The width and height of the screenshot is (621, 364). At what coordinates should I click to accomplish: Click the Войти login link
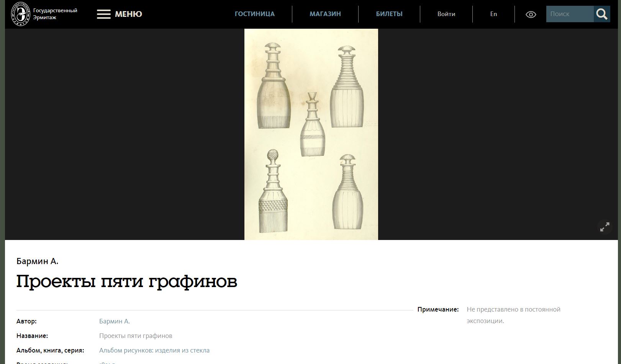446,14
